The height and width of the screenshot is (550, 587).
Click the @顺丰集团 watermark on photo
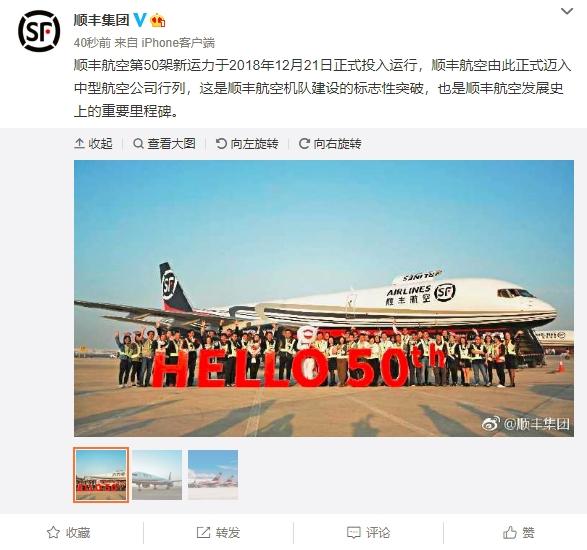tap(526, 424)
